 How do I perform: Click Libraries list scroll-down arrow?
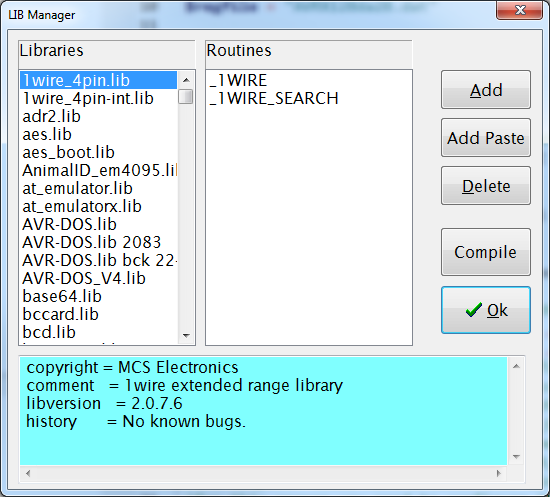pyautogui.click(x=186, y=336)
